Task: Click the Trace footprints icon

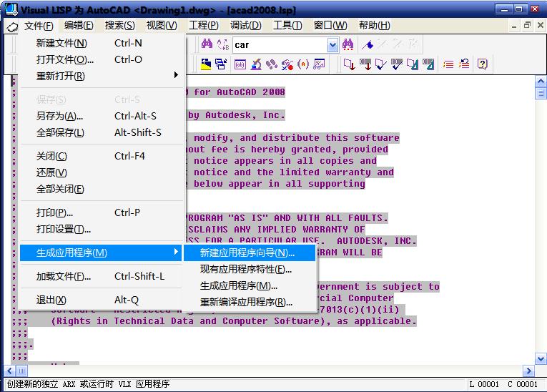Action: pos(272,64)
